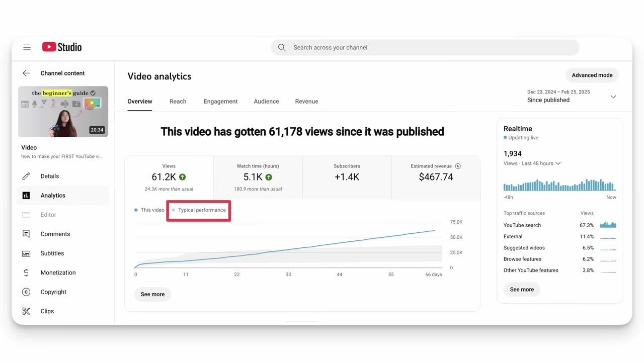Toggle the Typical performance chart legend

click(x=199, y=210)
